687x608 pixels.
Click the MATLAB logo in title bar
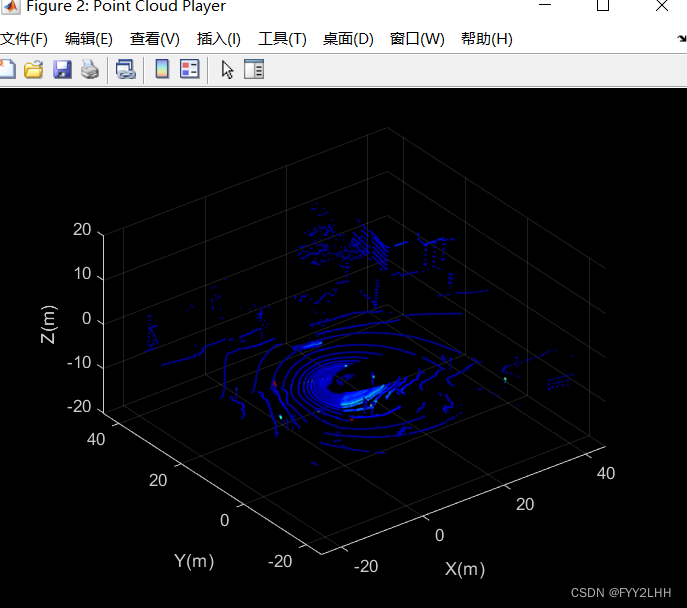point(10,6)
